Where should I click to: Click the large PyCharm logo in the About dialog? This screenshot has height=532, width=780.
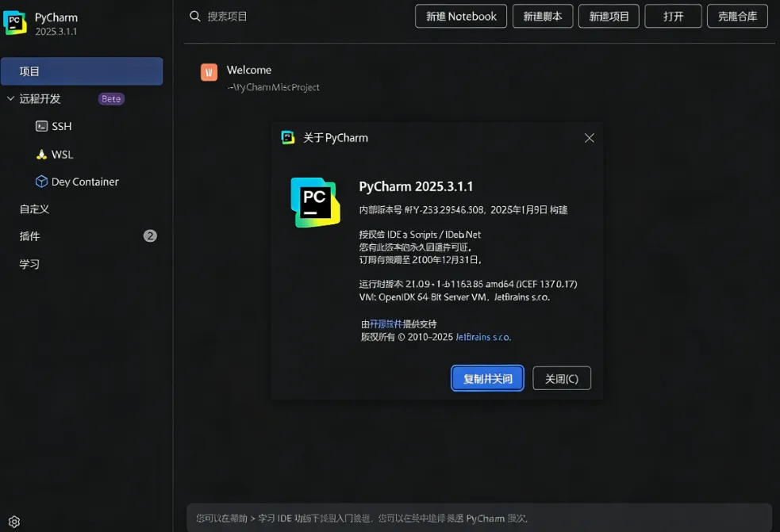coord(315,202)
